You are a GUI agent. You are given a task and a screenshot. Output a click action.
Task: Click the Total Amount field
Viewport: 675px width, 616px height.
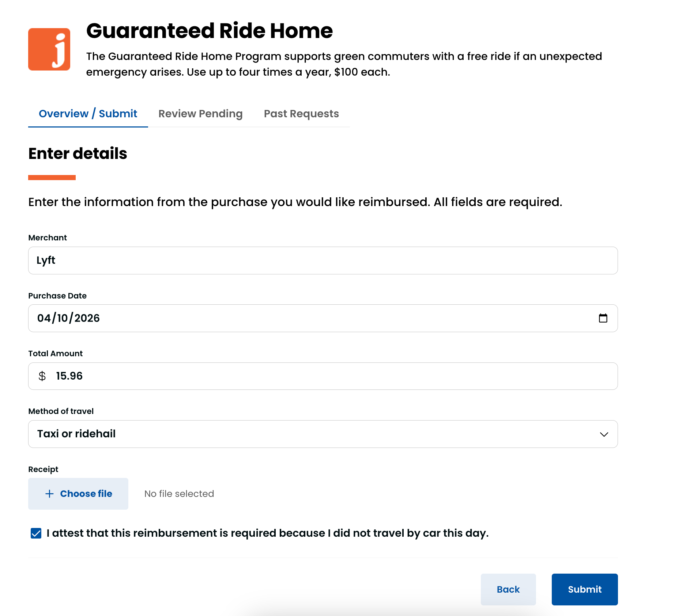click(x=329, y=376)
